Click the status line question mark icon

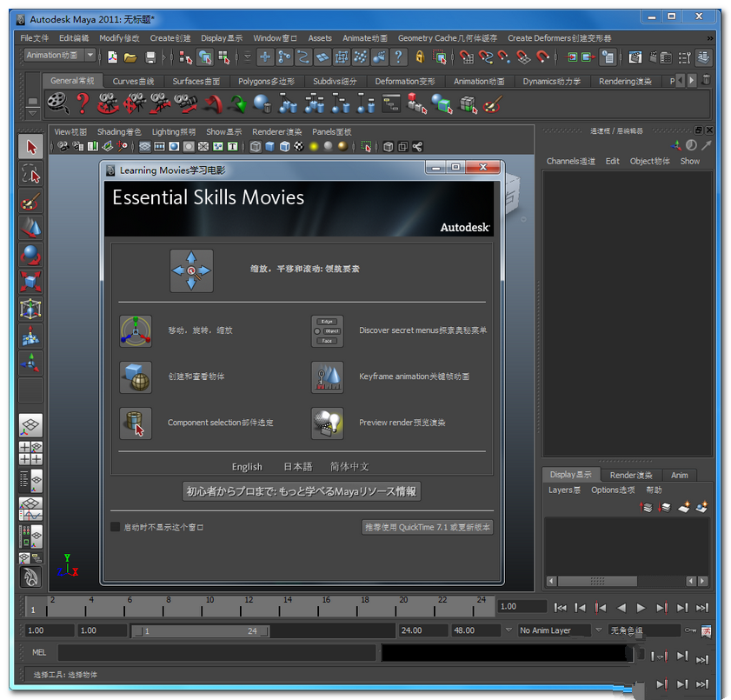398,57
